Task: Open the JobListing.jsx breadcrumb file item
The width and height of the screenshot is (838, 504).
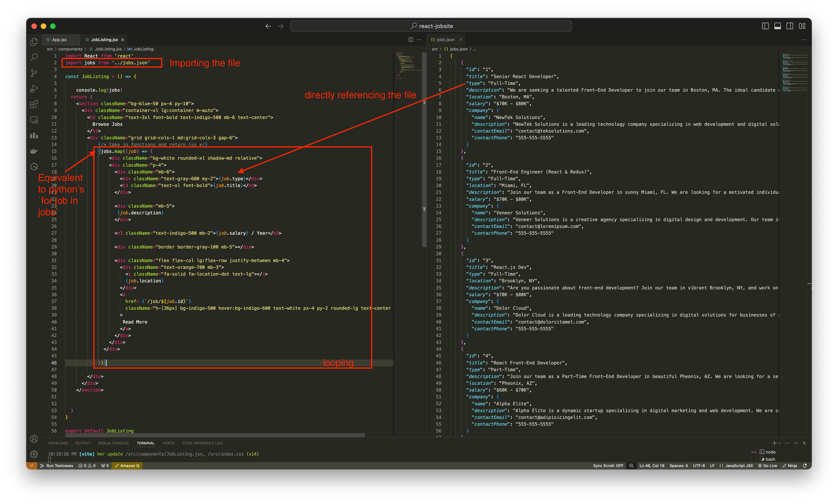Action: click(x=105, y=49)
